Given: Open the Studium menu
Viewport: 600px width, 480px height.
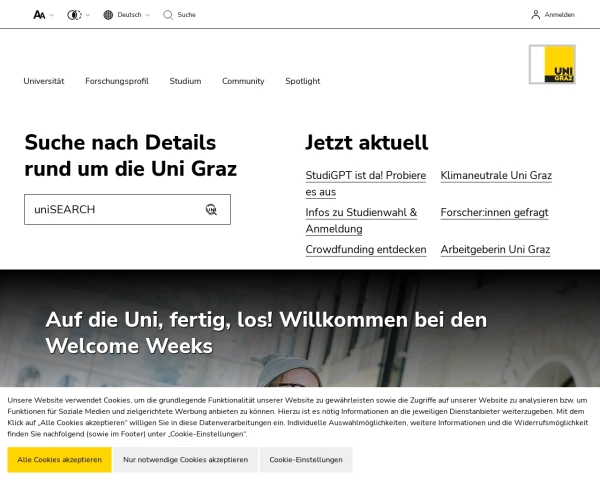Looking at the screenshot, I should click(x=185, y=81).
